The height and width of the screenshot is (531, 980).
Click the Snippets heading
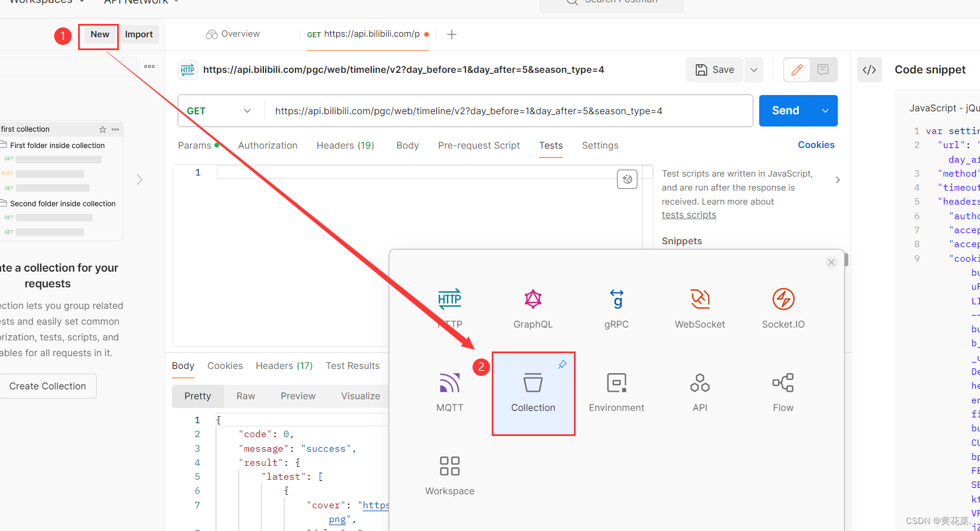tap(682, 241)
